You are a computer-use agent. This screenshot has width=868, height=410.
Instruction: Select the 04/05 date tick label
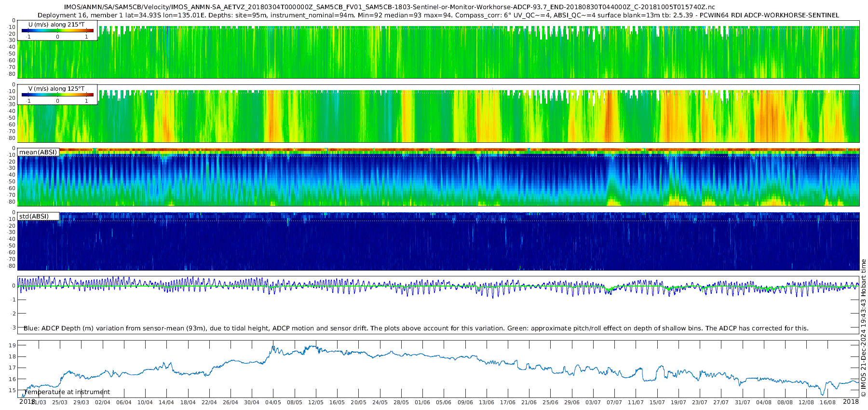pyautogui.click(x=273, y=402)
